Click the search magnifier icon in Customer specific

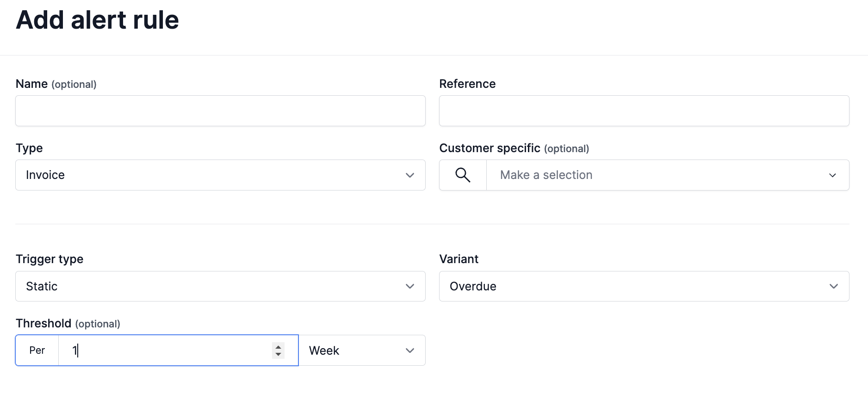[x=463, y=175]
